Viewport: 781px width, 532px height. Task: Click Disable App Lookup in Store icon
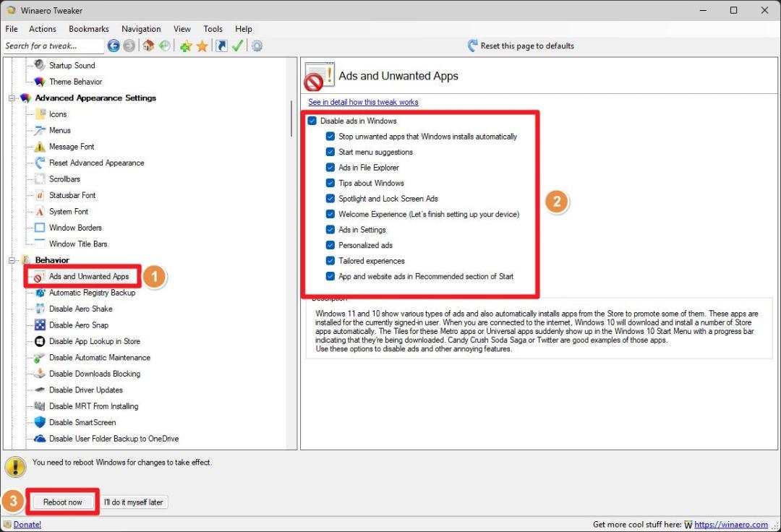pos(39,341)
